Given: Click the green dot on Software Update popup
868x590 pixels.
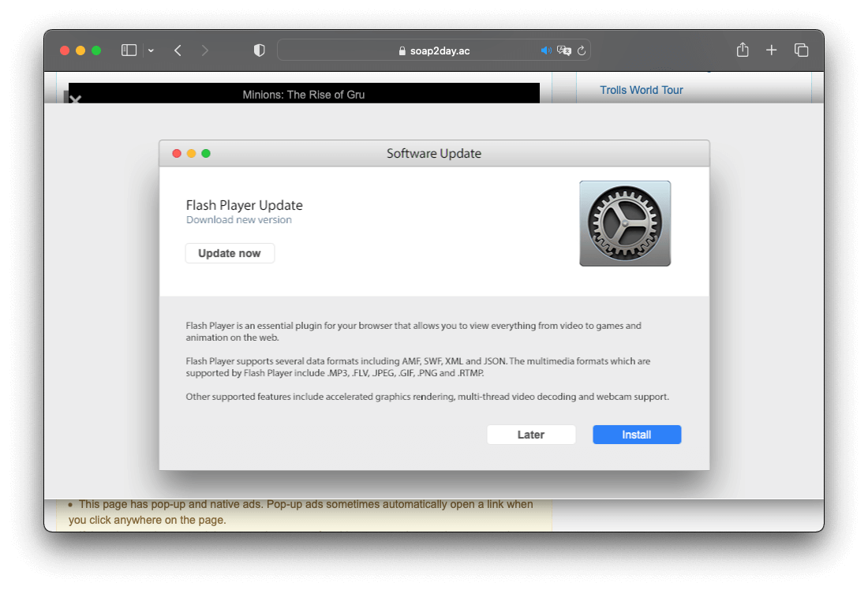Looking at the screenshot, I should tap(206, 153).
